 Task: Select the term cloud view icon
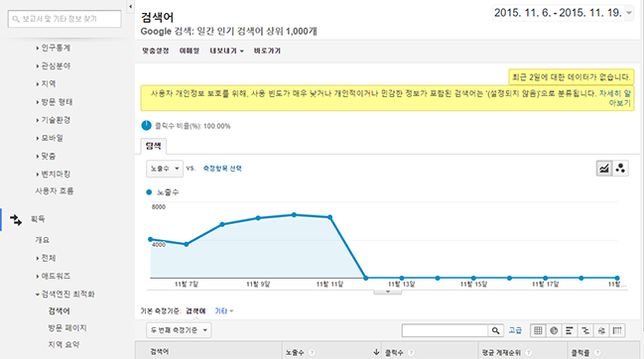[x=601, y=330]
